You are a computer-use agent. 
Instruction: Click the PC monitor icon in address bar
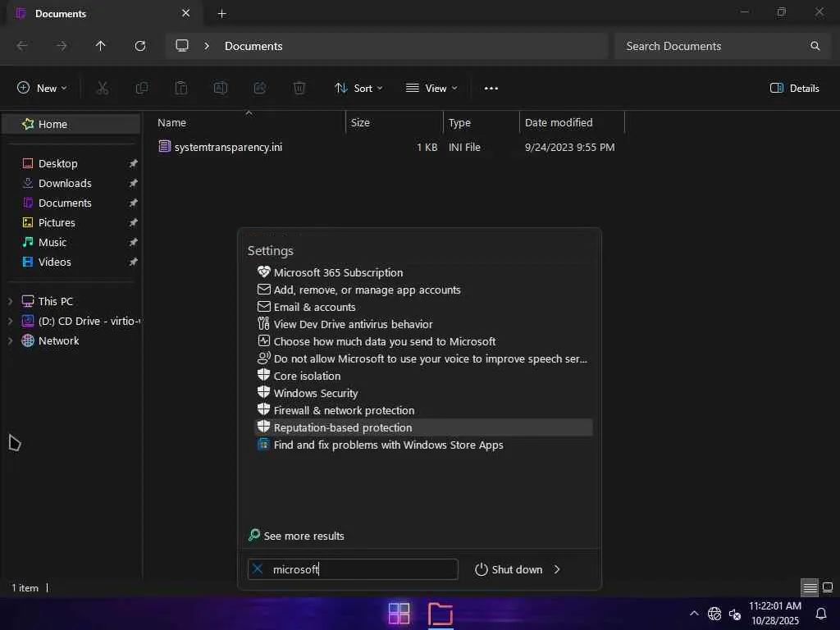pos(182,46)
